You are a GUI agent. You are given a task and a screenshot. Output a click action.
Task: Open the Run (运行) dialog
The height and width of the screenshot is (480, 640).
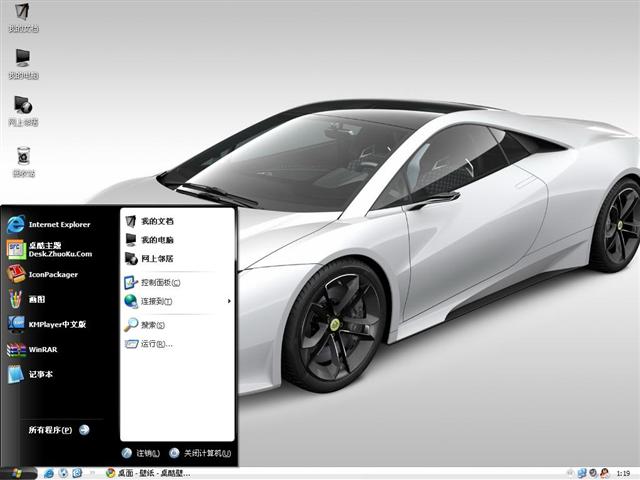click(149, 344)
